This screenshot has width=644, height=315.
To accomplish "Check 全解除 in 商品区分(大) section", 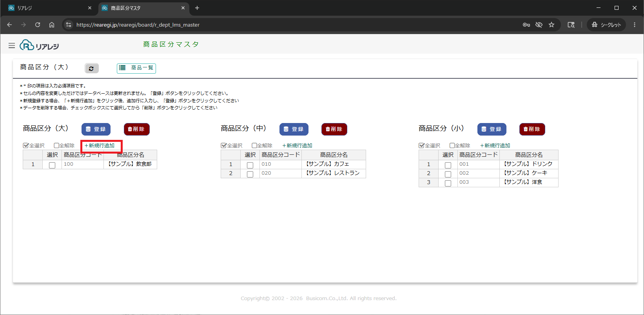I will (x=64, y=145).
